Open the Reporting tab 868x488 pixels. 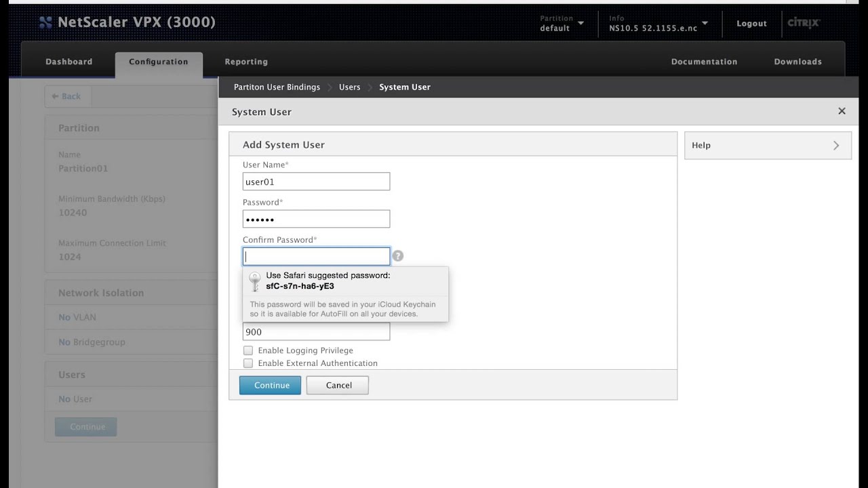[246, 62]
